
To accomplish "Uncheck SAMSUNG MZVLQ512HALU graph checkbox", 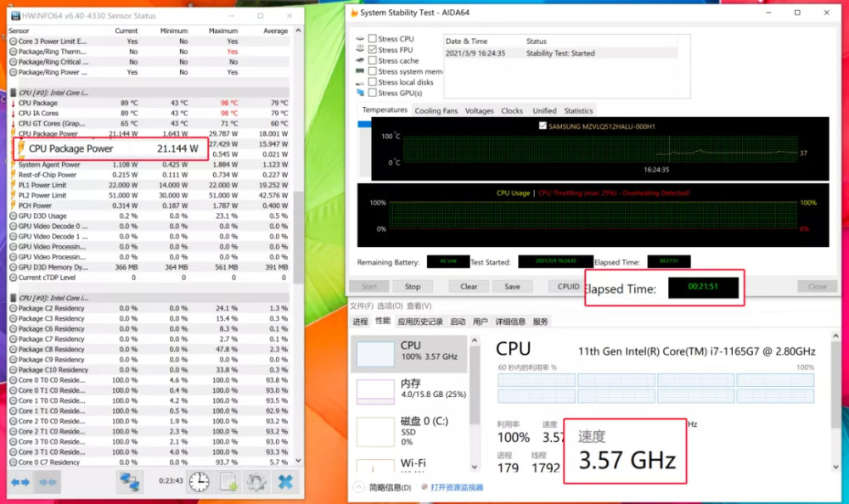I will coord(543,126).
